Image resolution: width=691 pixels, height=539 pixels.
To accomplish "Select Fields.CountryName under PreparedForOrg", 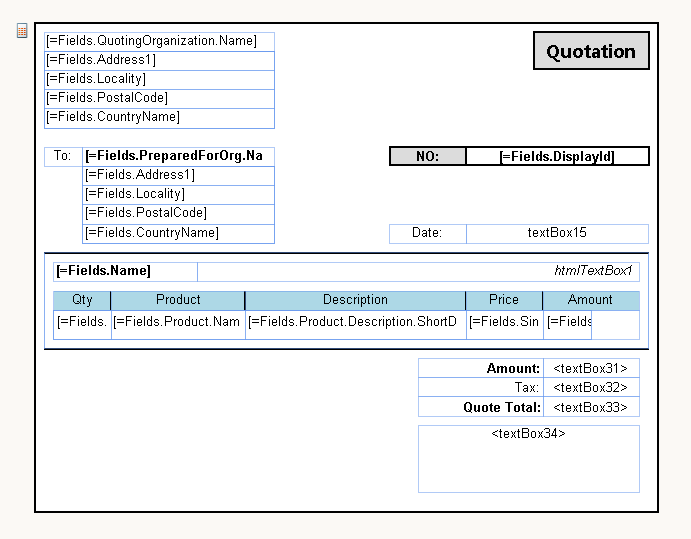I will pyautogui.click(x=178, y=234).
